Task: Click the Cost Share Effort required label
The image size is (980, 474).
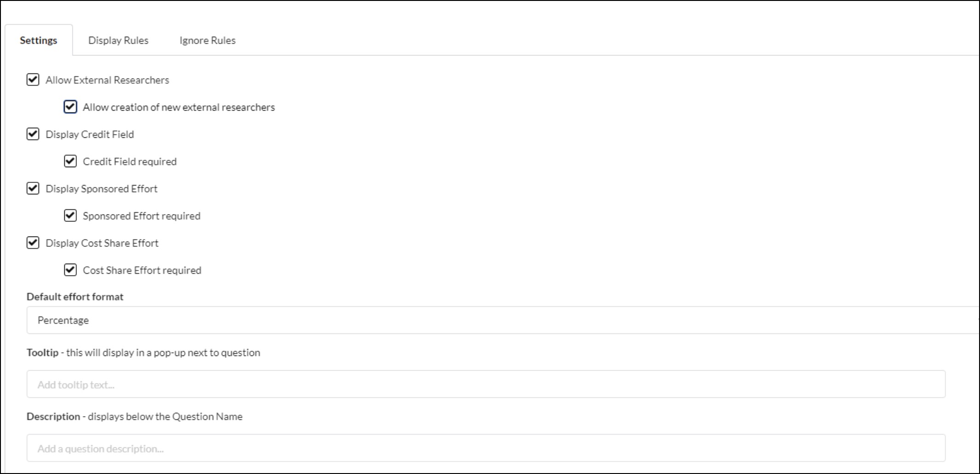Action: (x=142, y=270)
